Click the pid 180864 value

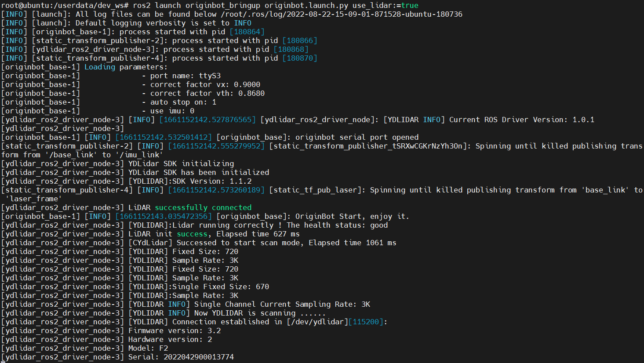[x=247, y=32]
